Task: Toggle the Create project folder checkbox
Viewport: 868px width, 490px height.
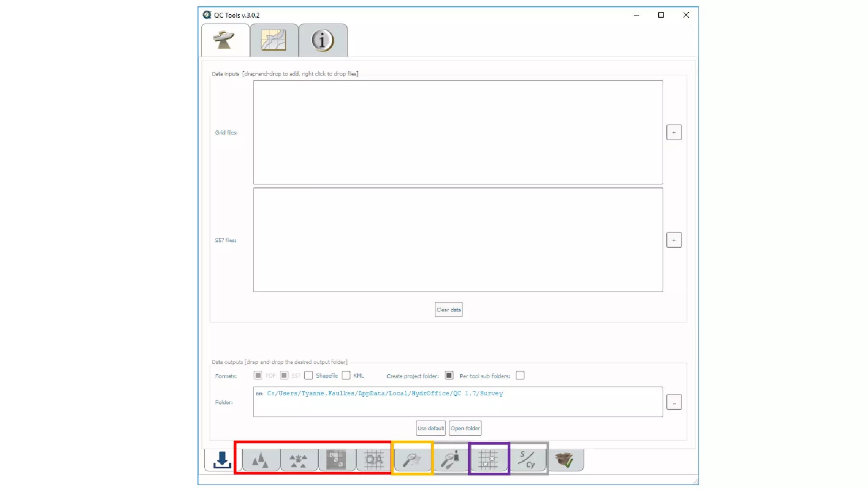Action: coord(449,375)
